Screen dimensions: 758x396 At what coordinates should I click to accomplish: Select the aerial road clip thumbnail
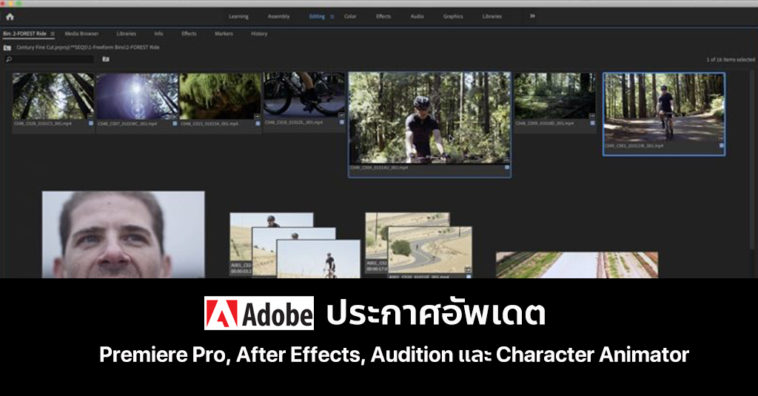(577, 264)
